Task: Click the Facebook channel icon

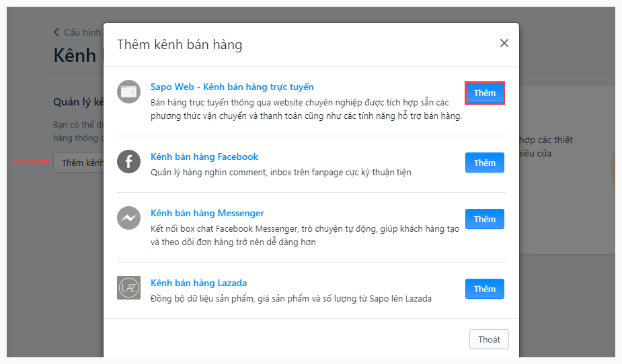Action: coord(128,162)
